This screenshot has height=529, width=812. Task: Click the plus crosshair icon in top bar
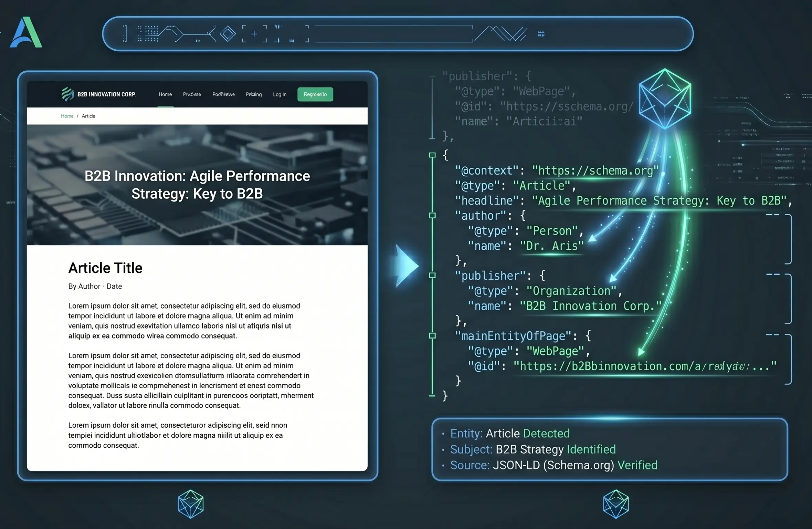pos(254,34)
